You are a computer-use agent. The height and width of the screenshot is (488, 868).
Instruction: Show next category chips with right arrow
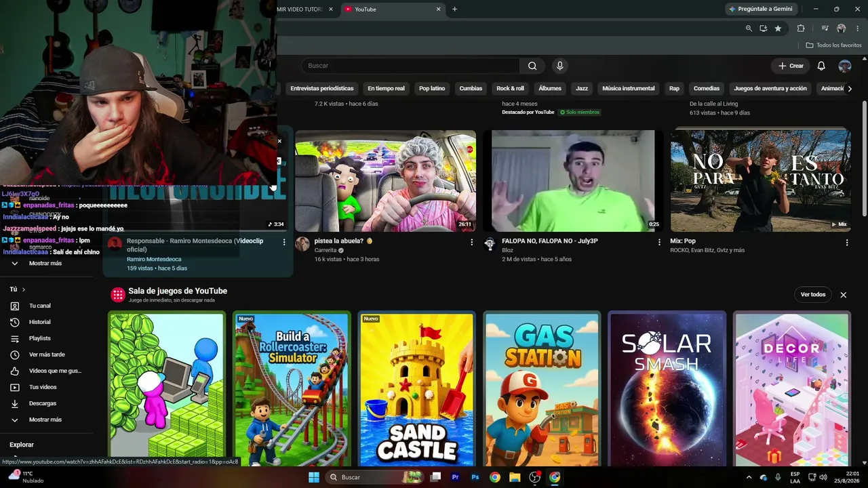pyautogui.click(x=850, y=89)
